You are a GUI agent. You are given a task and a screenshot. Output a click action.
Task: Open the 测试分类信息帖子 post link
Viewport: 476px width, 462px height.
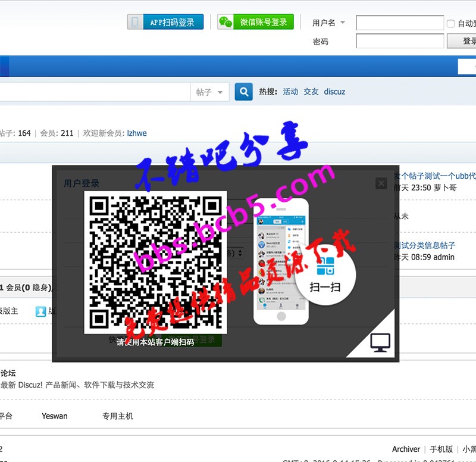(424, 245)
